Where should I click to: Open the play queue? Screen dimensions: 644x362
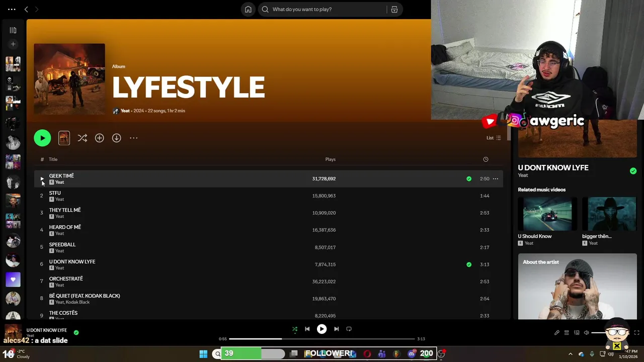point(567,333)
